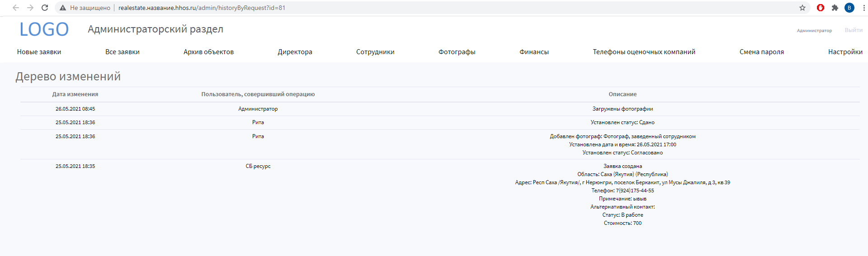The width and height of the screenshot is (868, 256).
Task: Open the red Opera-style extension icon
Action: [821, 8]
